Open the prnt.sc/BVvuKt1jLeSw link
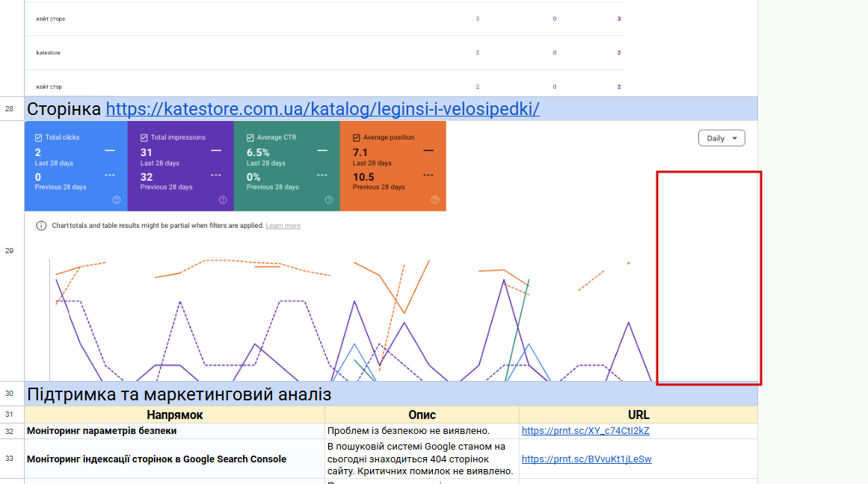868x484 pixels. pyautogui.click(x=586, y=459)
